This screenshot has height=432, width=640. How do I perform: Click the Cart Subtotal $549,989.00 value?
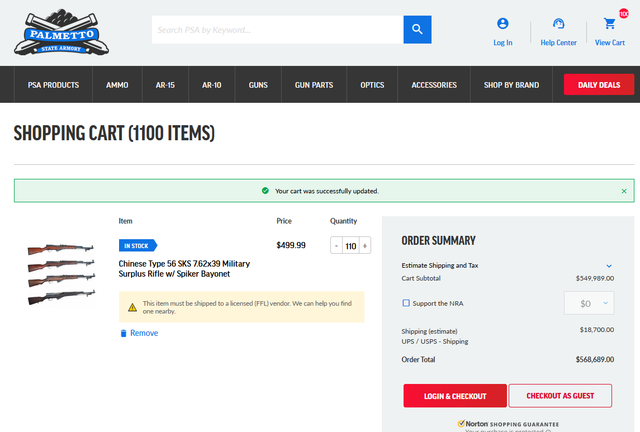[x=595, y=278]
